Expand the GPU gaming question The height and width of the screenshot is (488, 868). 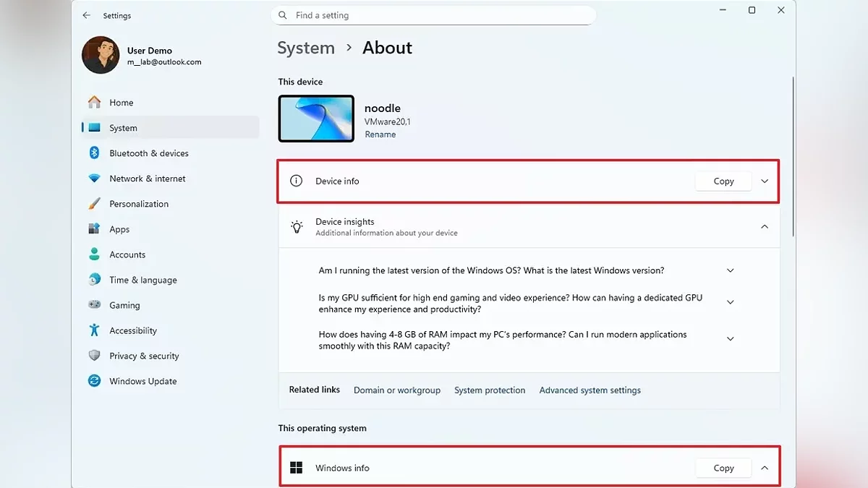730,303
